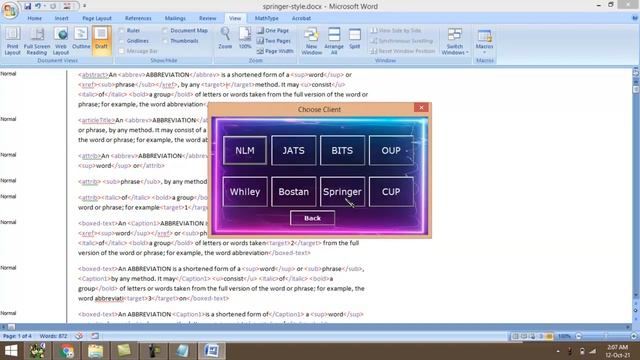This screenshot has height=360, width=640.
Task: Open the Mailings tab
Action: coord(175,18)
